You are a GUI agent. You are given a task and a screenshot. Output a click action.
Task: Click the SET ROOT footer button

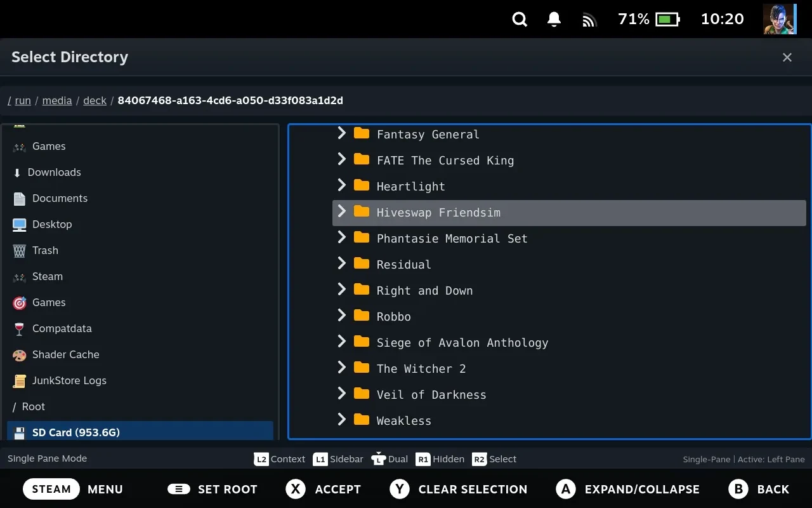[213, 489]
